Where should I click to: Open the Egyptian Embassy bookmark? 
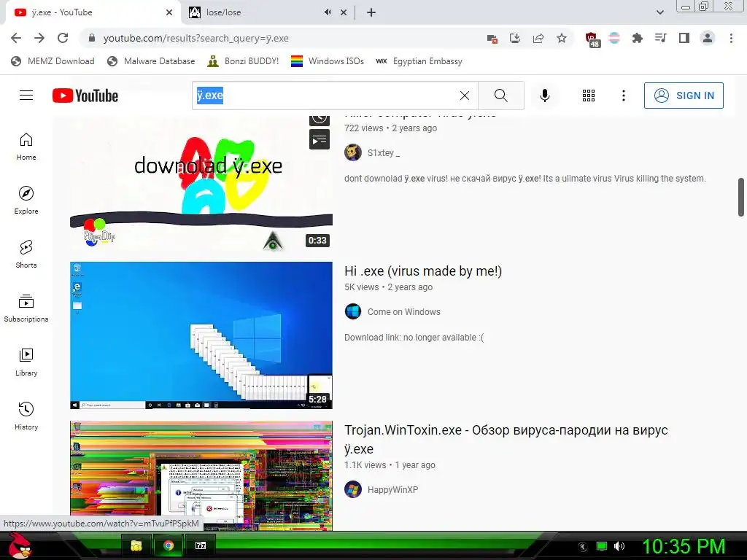pyautogui.click(x=419, y=61)
